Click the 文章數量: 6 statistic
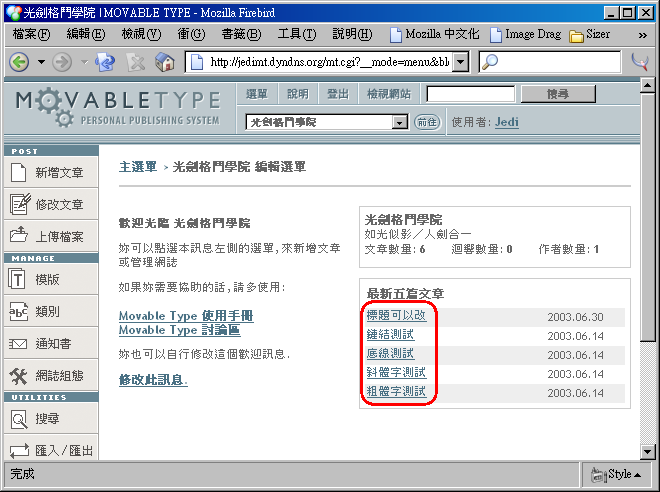Viewport: 660px width, 492px height. point(395,249)
